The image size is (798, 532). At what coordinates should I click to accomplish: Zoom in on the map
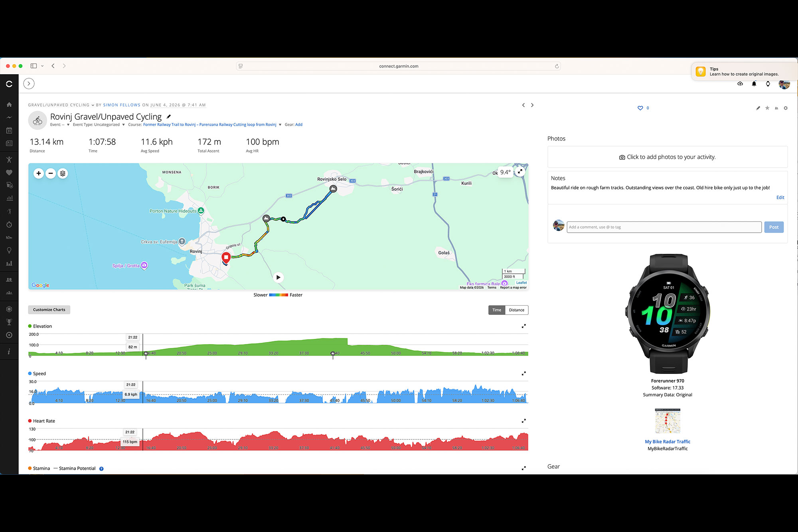39,173
